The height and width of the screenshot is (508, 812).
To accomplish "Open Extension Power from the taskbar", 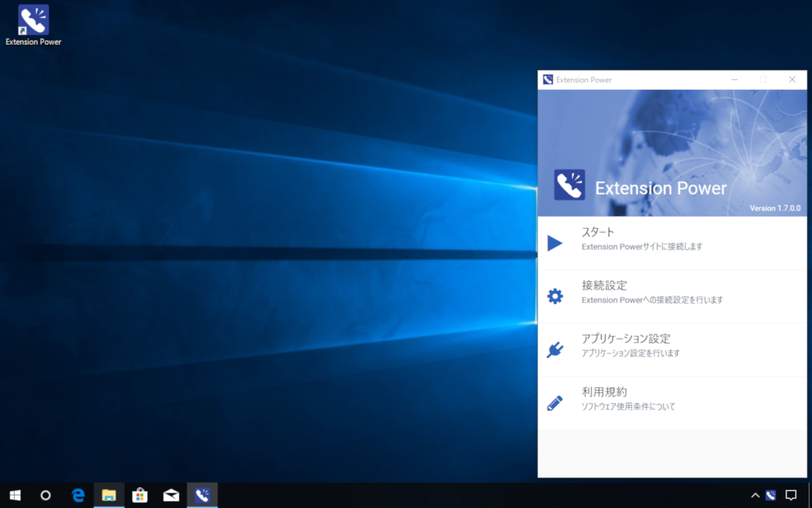I will click(x=202, y=495).
